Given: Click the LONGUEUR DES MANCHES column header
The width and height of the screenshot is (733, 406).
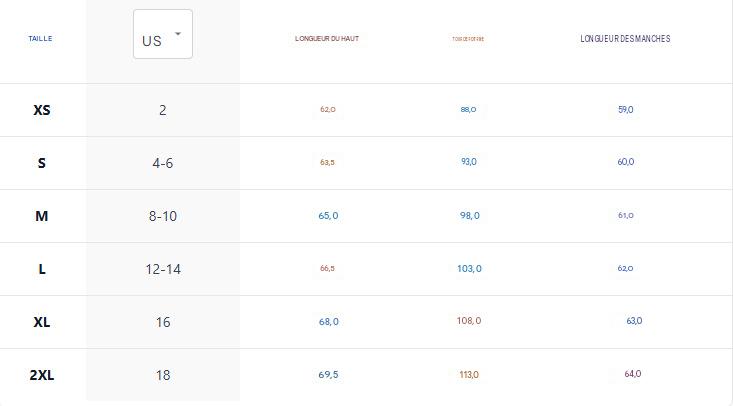Looking at the screenshot, I should tap(625, 39).
